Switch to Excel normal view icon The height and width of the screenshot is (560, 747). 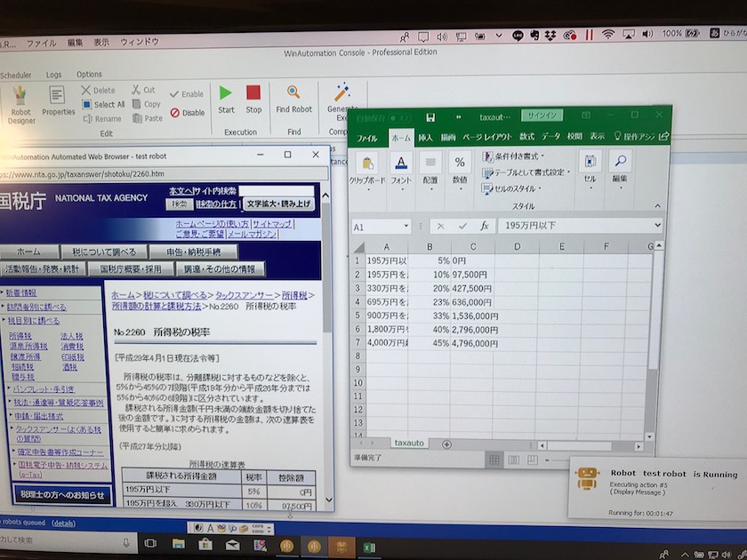[494, 460]
